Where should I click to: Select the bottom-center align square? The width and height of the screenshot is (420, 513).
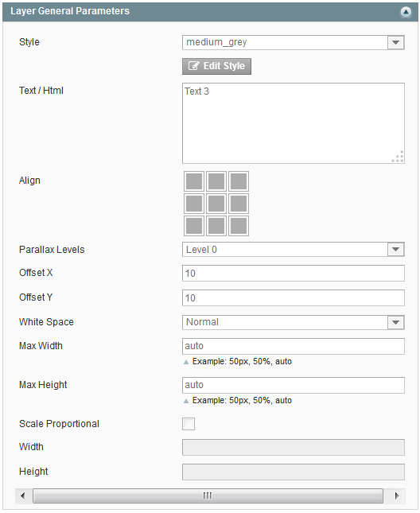click(216, 226)
